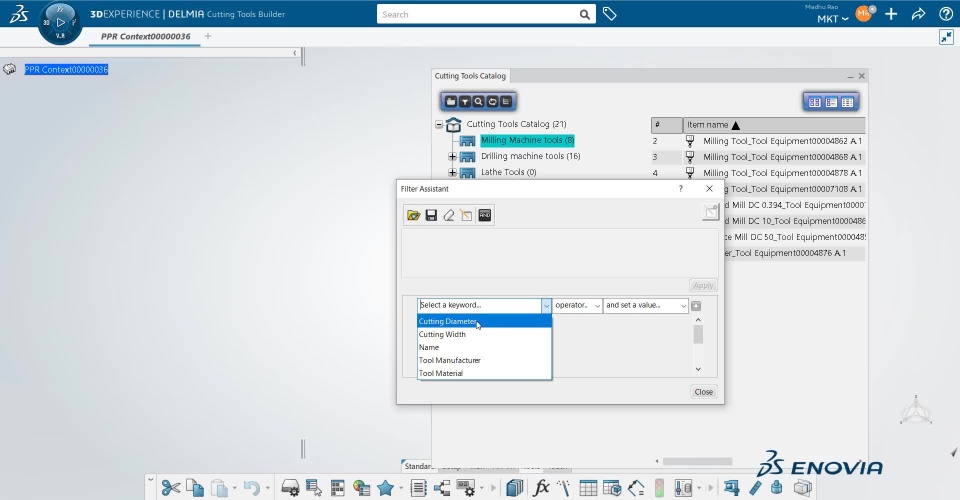Click the search magnifier in top bar

point(585,15)
